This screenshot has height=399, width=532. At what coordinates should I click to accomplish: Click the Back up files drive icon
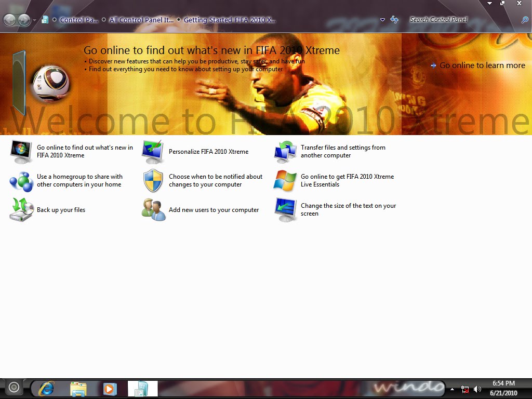point(21,210)
